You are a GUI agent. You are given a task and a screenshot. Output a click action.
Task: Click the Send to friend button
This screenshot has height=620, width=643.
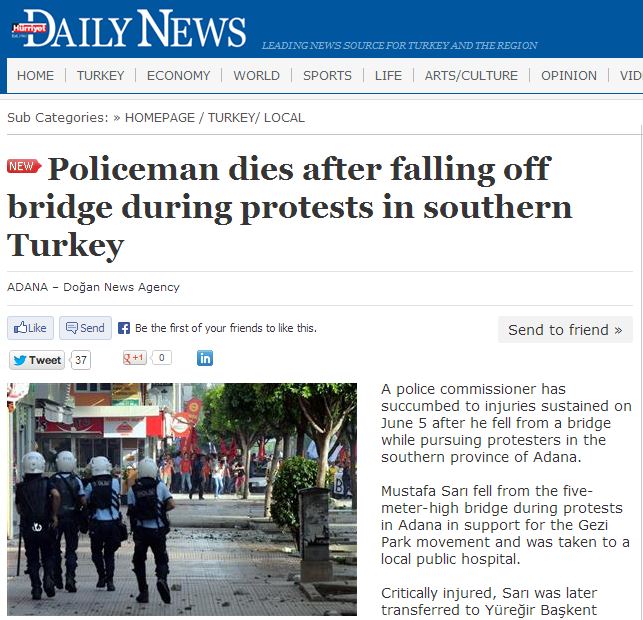[565, 330]
